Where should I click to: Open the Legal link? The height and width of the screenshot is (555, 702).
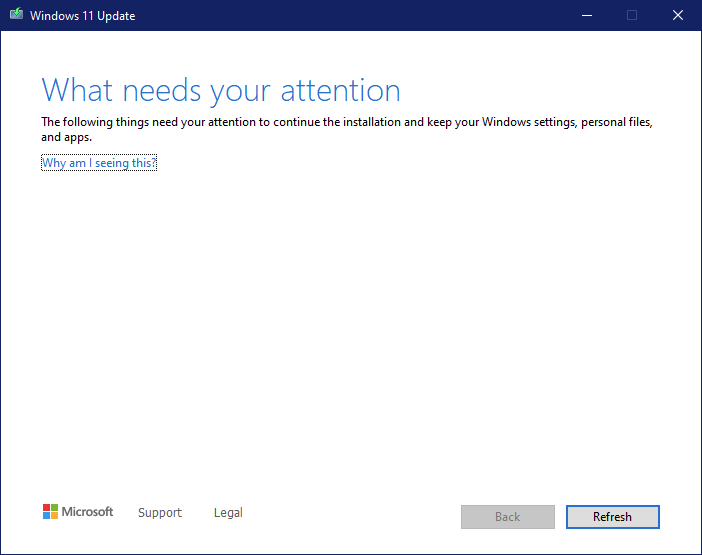(228, 512)
